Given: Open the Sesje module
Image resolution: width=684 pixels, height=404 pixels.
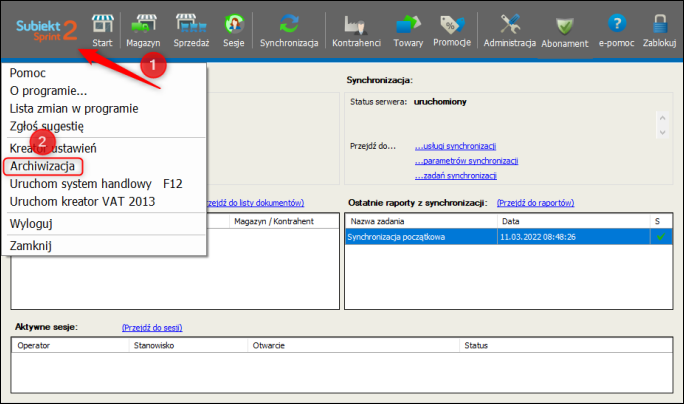Looking at the screenshot, I should (x=234, y=30).
